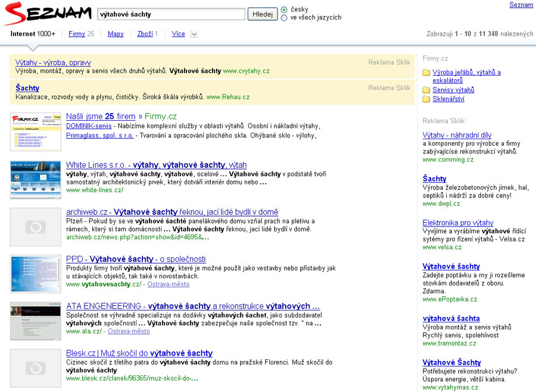This screenshot has height=392, width=536.
Task: Click the www.blesk.cz/clanek URL text
Action: [132, 378]
